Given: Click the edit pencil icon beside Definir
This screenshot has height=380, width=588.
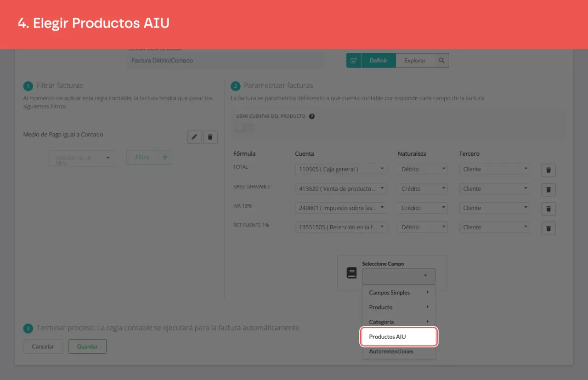Looking at the screenshot, I should 354,61.
